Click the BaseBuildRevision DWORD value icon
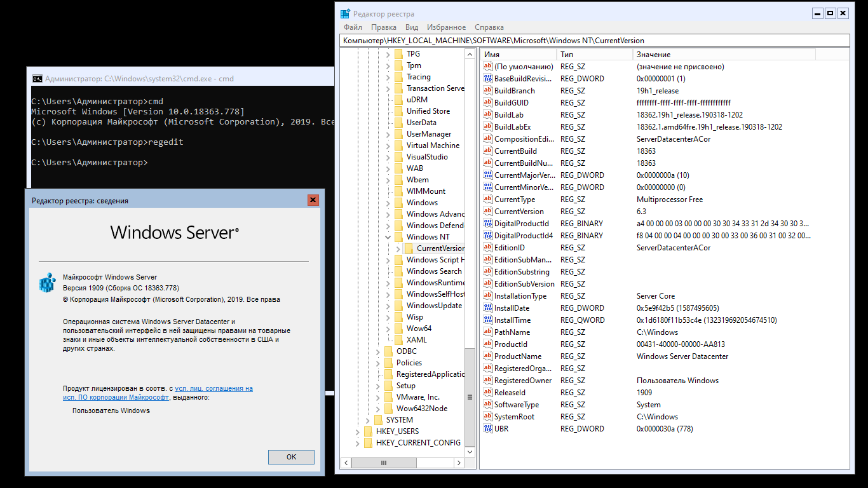The image size is (868, 488). coord(488,79)
